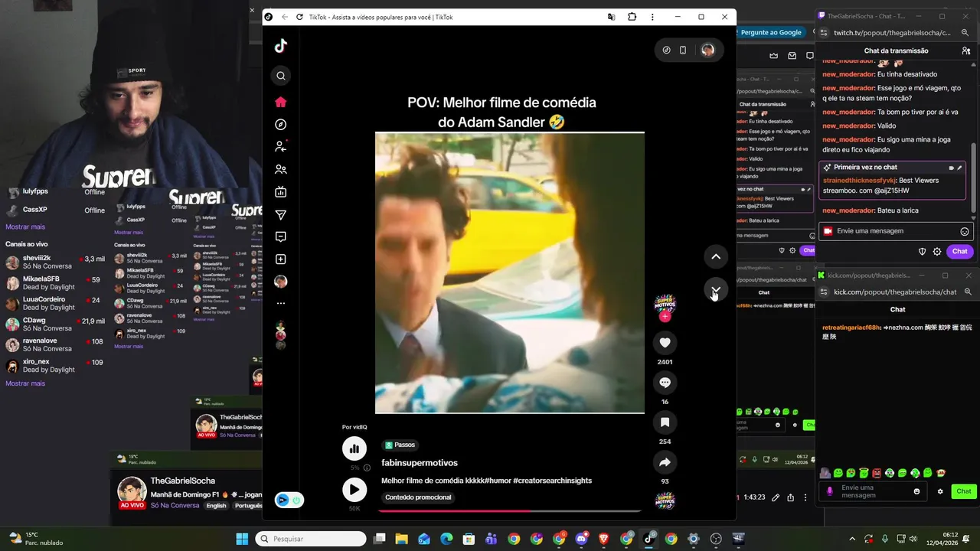Open vidIQ info circle next to 5%
980x551 pixels.
(x=367, y=468)
